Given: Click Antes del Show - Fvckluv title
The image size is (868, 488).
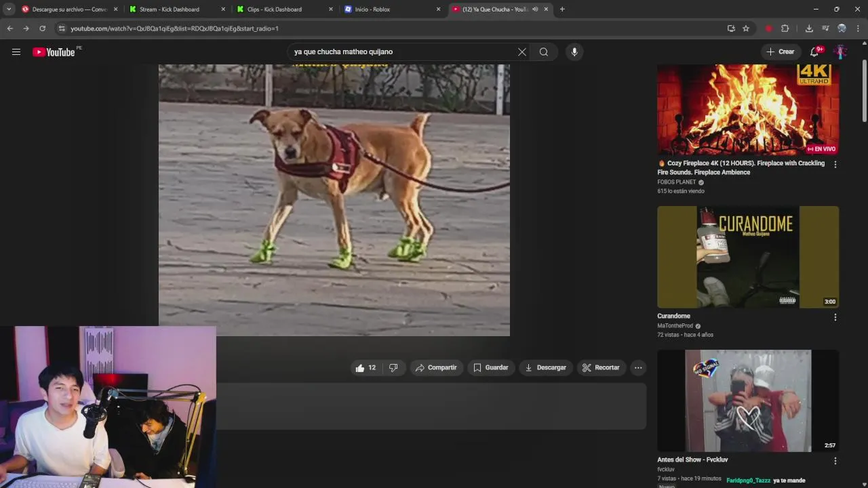Looking at the screenshot, I should point(692,460).
